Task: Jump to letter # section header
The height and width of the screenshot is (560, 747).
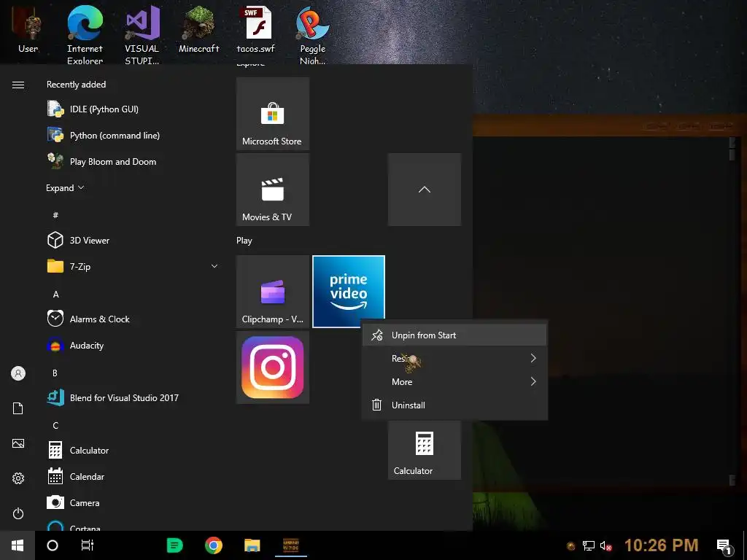Action: pyautogui.click(x=55, y=215)
